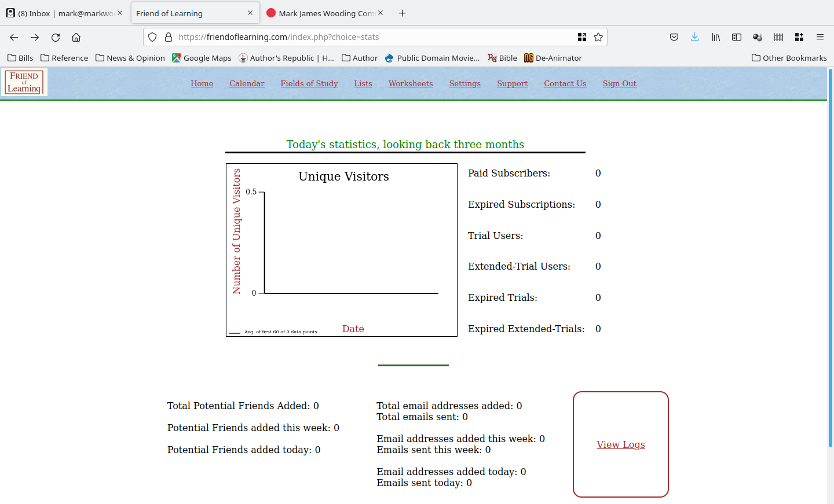834x504 pixels.
Task: Open the Contact Us page
Action: tap(565, 83)
